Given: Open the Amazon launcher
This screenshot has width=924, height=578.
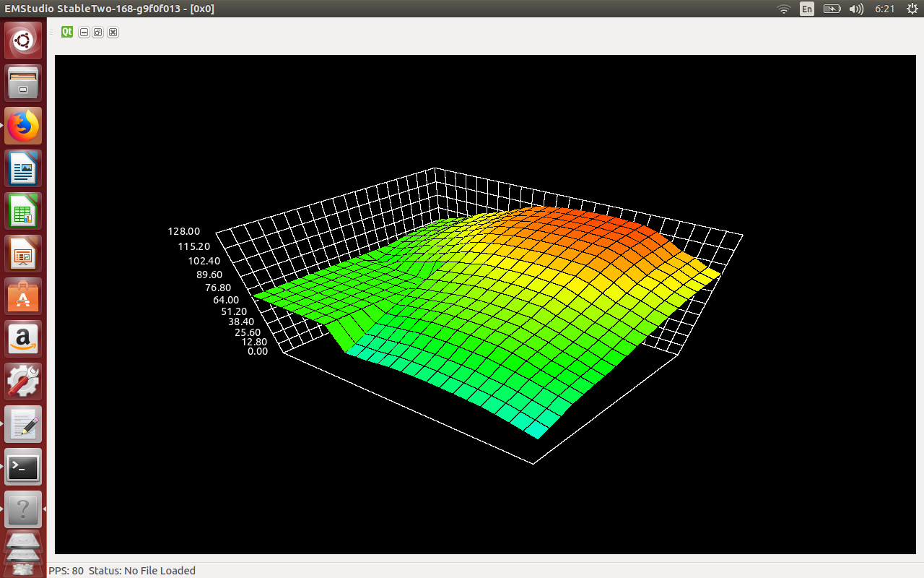Looking at the screenshot, I should pos(23,339).
